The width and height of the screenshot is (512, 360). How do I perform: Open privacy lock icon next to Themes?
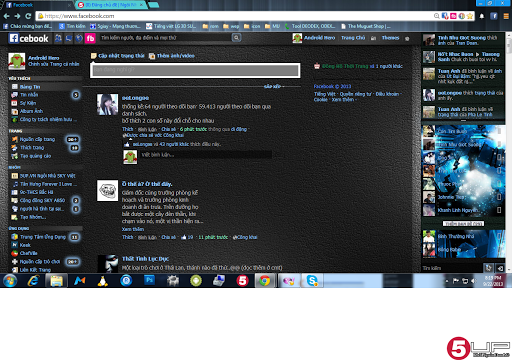click(x=373, y=38)
